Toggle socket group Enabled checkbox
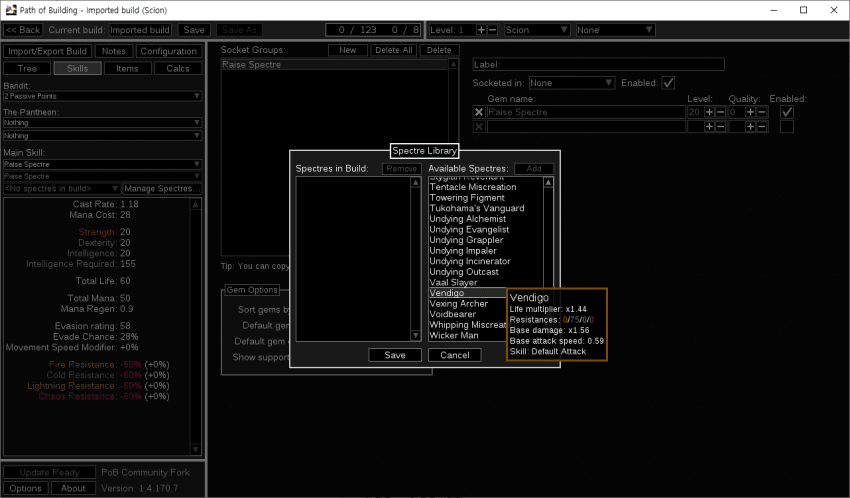 click(x=668, y=83)
